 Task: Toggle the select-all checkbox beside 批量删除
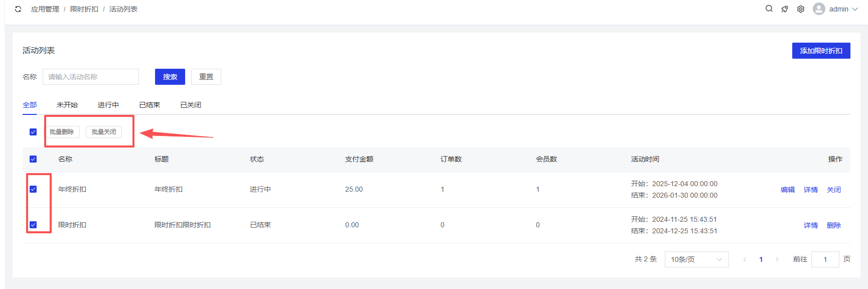pos(33,132)
